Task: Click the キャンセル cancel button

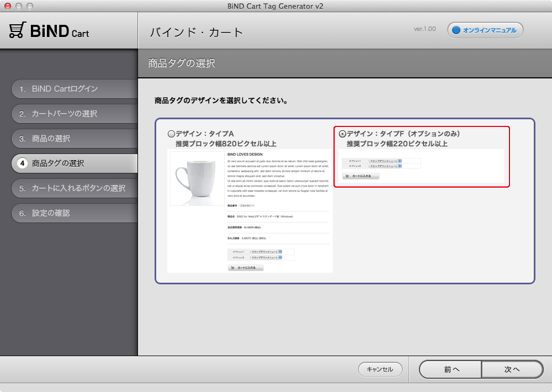Action: (x=380, y=369)
